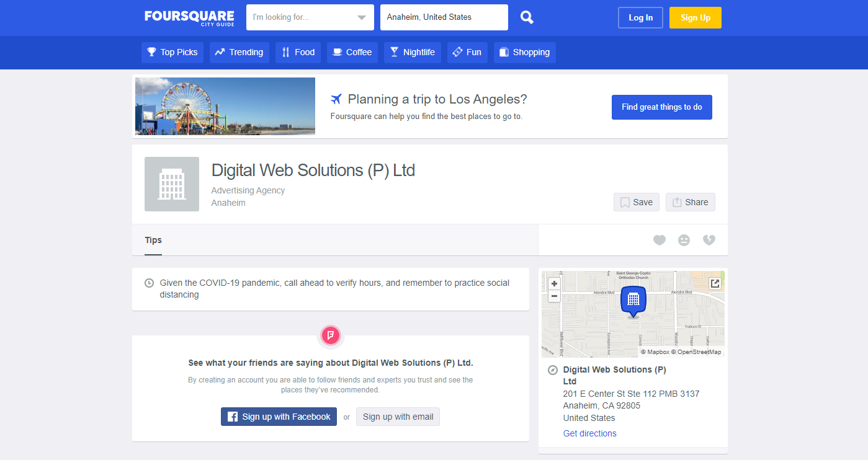
Task: Click the gray building venue icon
Action: (x=172, y=184)
